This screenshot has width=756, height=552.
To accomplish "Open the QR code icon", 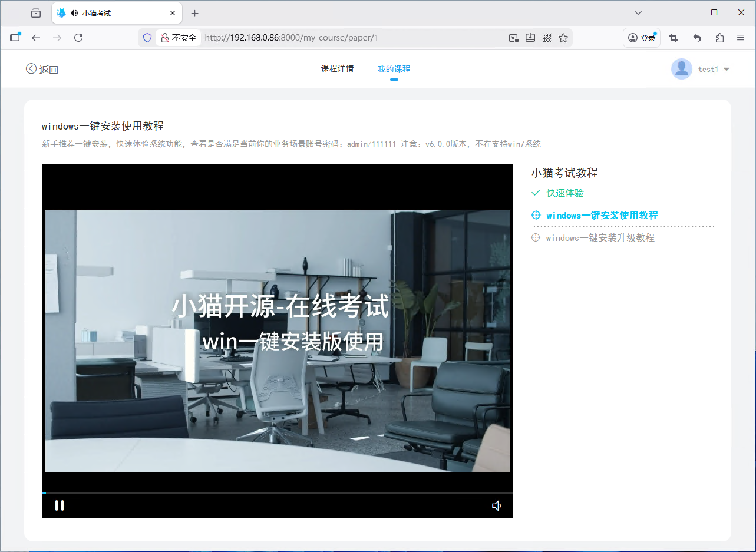I will coord(547,38).
